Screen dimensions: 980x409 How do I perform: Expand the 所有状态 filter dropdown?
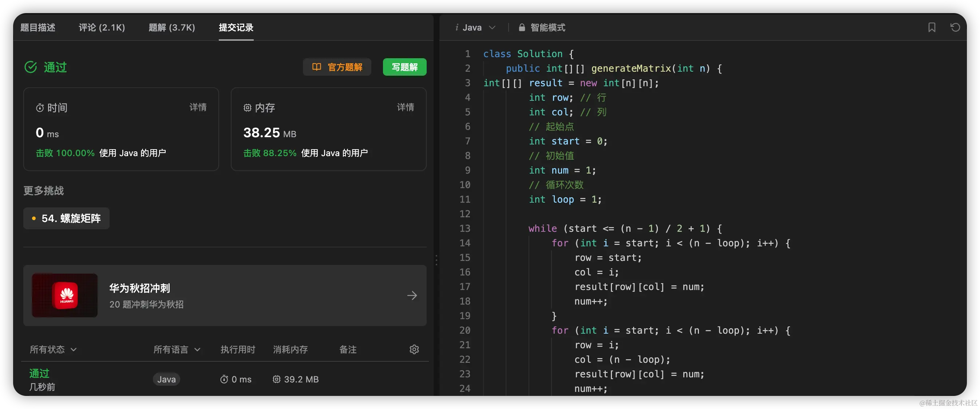click(53, 349)
